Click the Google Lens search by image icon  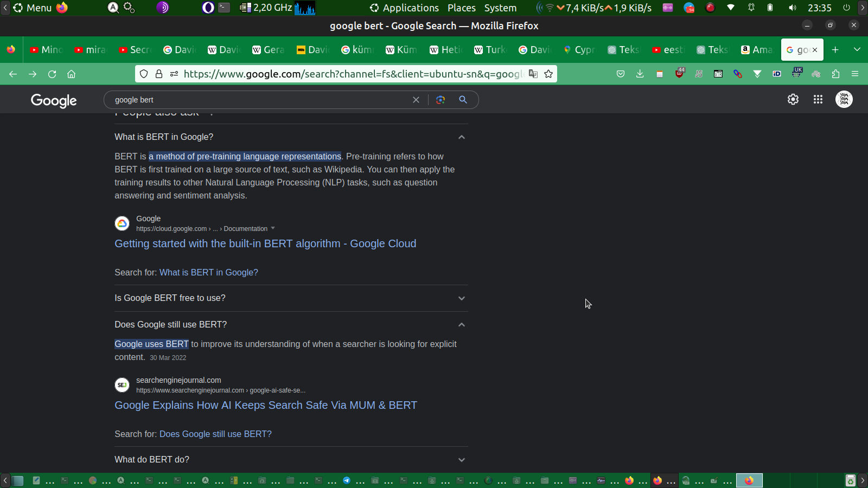click(441, 100)
